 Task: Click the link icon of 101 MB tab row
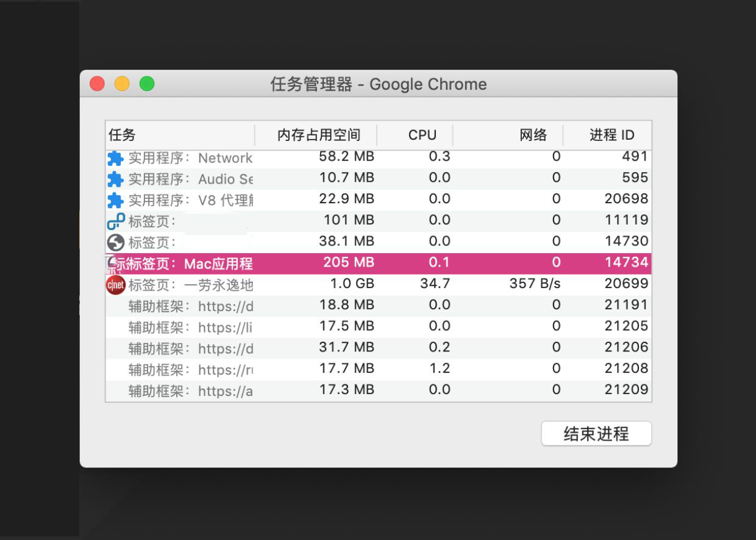click(x=115, y=221)
